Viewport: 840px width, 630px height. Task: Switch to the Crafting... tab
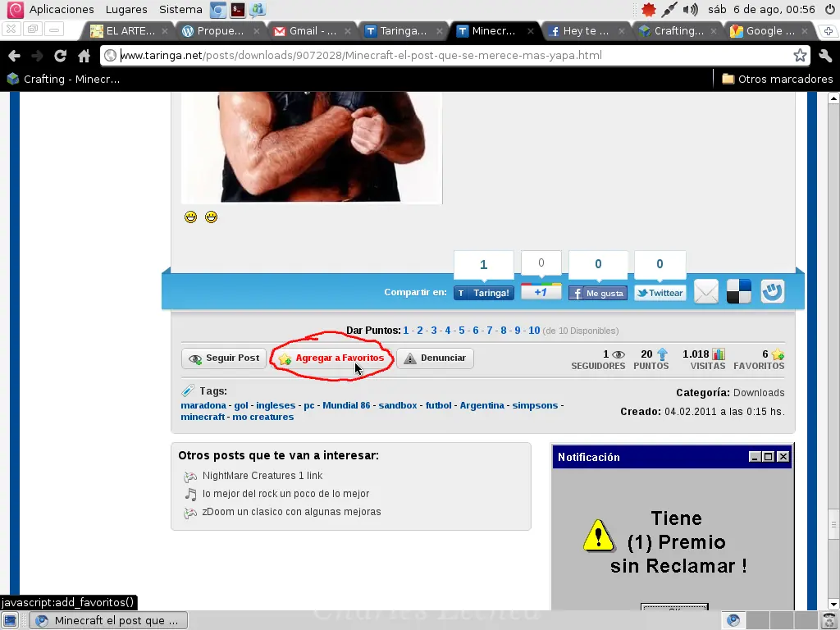(677, 31)
